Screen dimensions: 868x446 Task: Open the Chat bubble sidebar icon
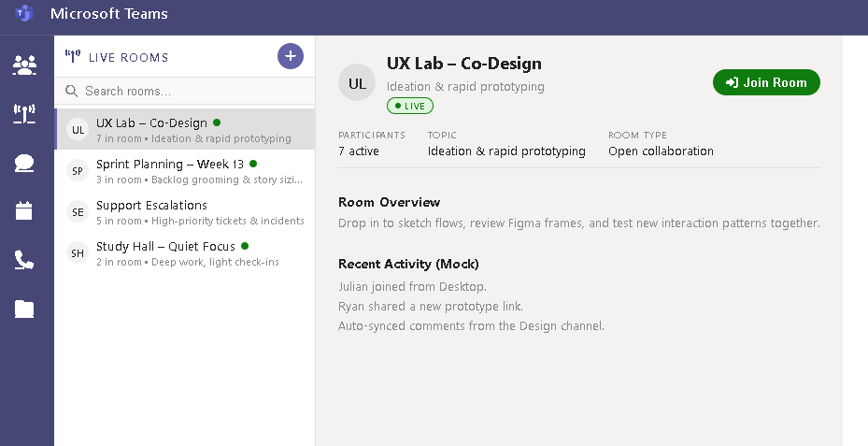pyautogui.click(x=24, y=164)
